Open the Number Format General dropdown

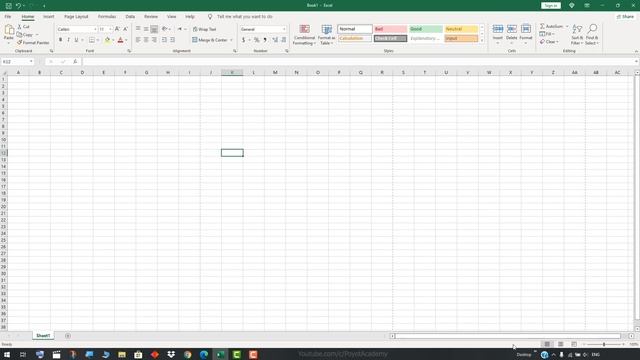click(284, 29)
